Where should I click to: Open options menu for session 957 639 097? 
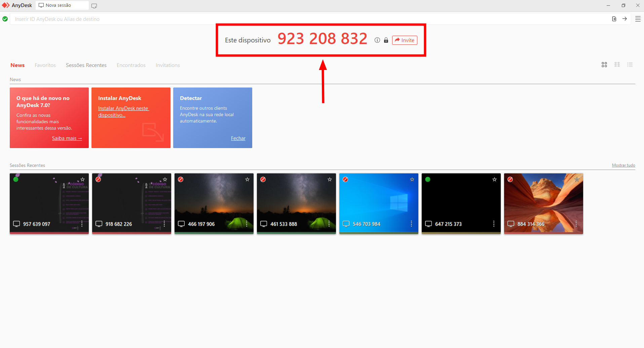point(82,224)
